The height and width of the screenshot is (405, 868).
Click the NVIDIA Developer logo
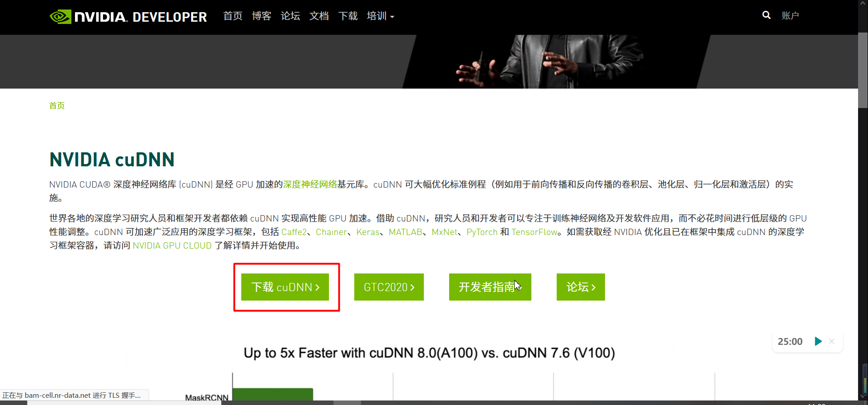[128, 17]
